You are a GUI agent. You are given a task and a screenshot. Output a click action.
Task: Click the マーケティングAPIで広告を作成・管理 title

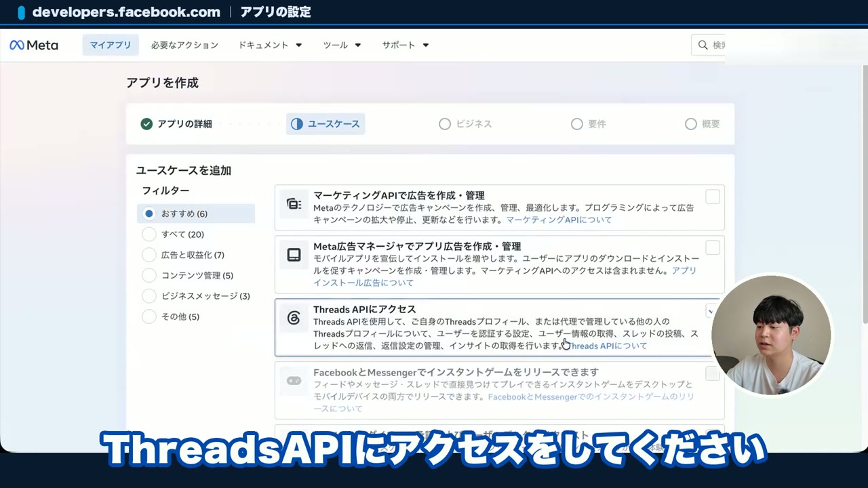point(399,196)
